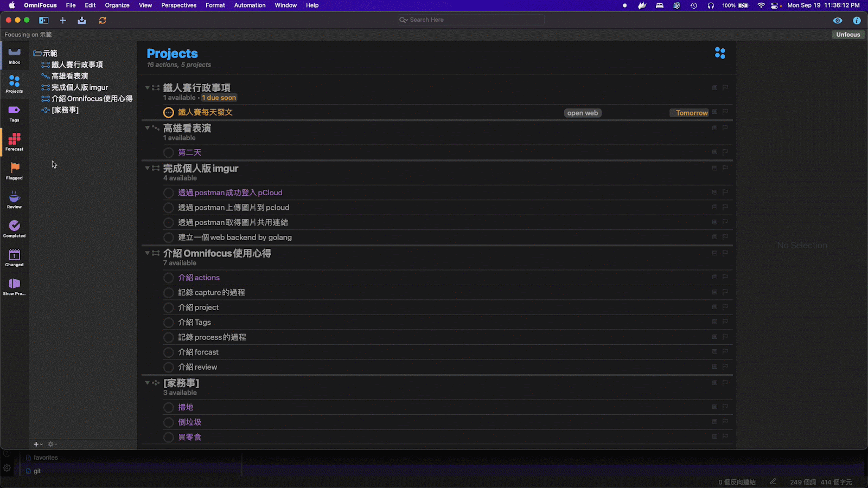Mark 介紹 forcast as done

169,352
